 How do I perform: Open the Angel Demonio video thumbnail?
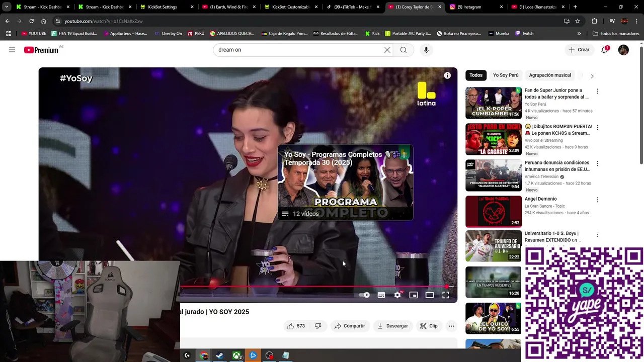[x=493, y=211]
